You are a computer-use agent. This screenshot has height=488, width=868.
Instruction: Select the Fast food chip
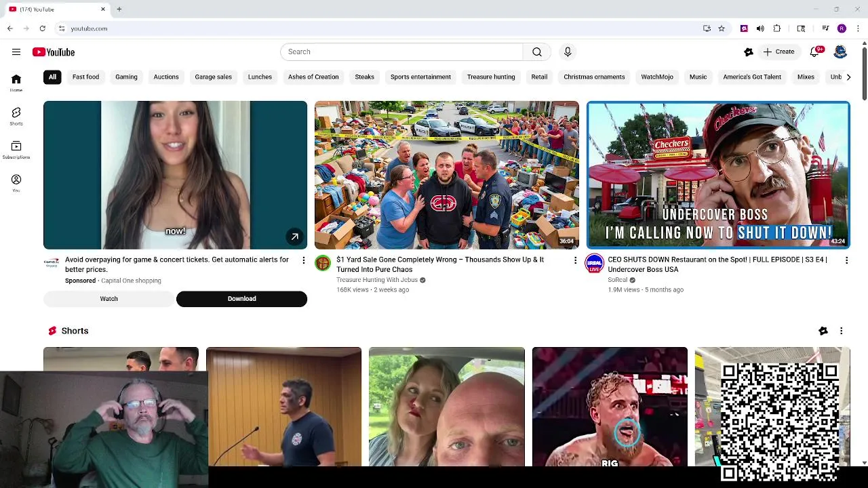coord(85,77)
